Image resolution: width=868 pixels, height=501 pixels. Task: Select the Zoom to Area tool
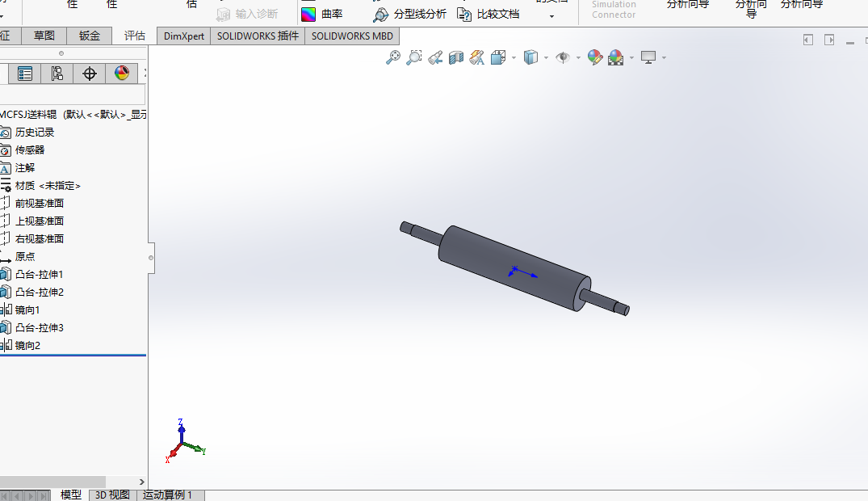click(x=414, y=57)
